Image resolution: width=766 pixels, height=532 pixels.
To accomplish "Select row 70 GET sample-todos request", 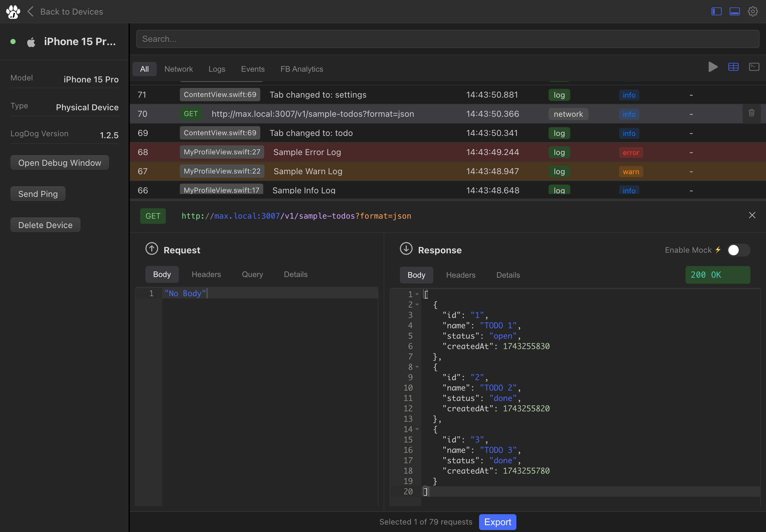I will [448, 114].
